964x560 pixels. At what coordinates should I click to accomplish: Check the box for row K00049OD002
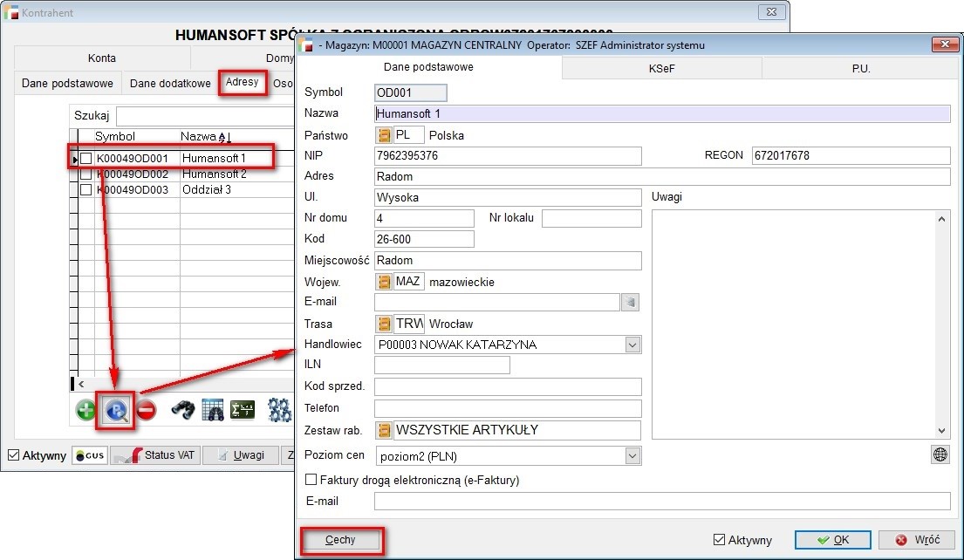86,174
